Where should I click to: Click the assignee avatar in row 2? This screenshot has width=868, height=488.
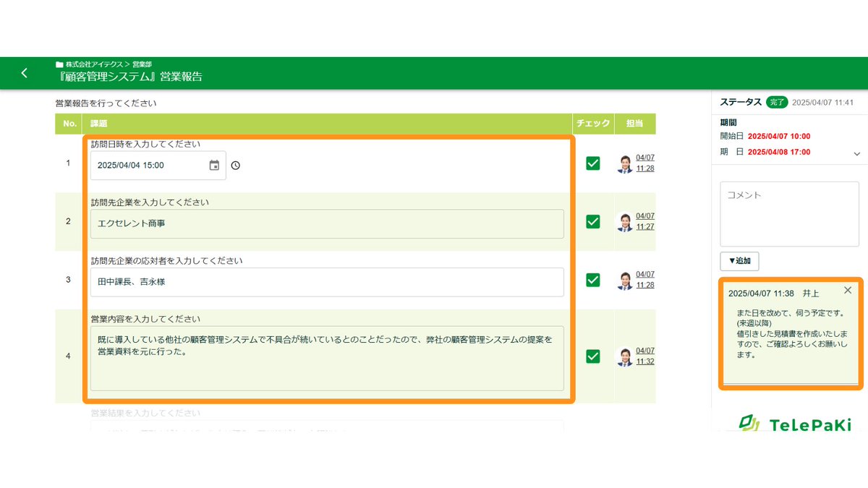pos(625,221)
